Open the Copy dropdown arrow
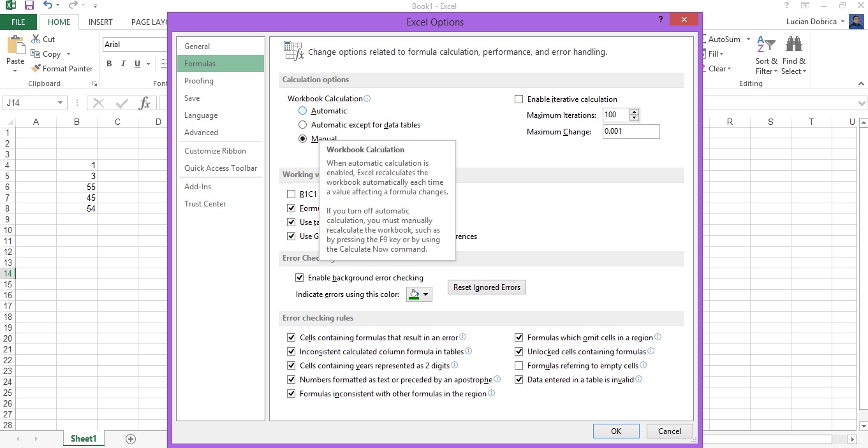868x448 pixels. click(68, 54)
